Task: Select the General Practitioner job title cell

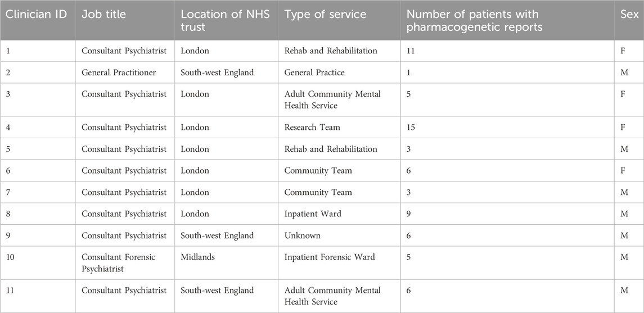Action: [x=119, y=72]
